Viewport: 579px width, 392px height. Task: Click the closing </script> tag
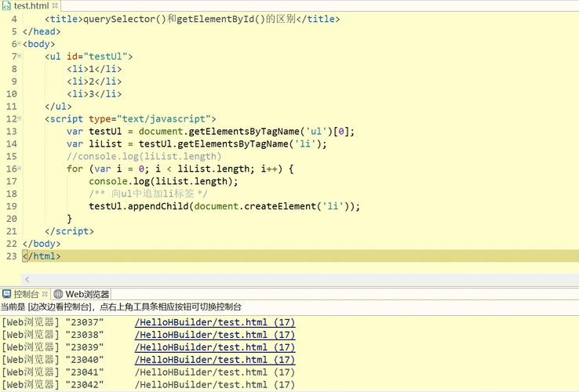(69, 231)
